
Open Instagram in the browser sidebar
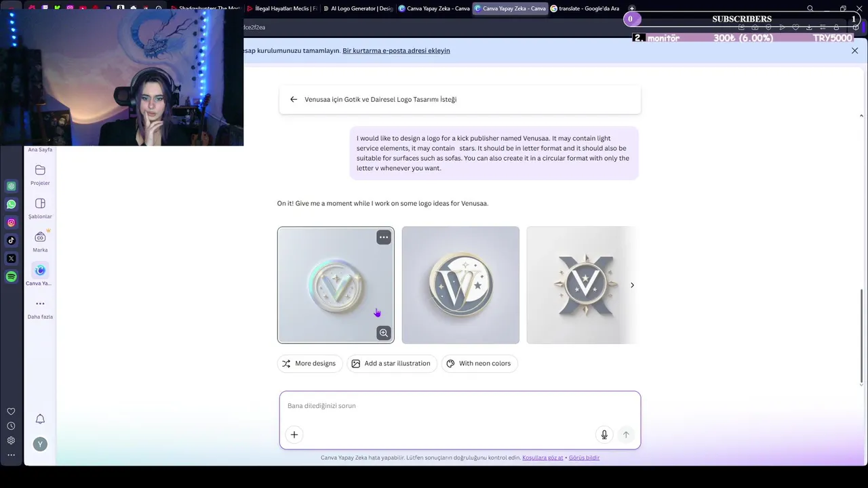pyautogui.click(x=12, y=222)
